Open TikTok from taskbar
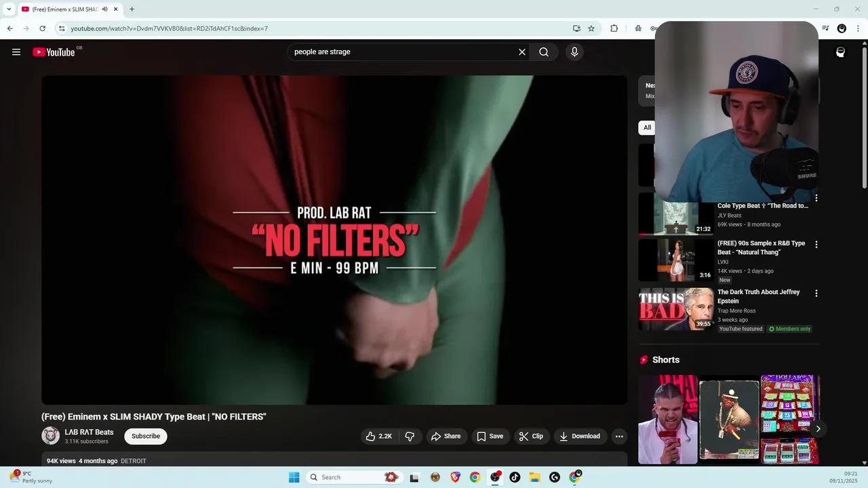 click(515, 477)
